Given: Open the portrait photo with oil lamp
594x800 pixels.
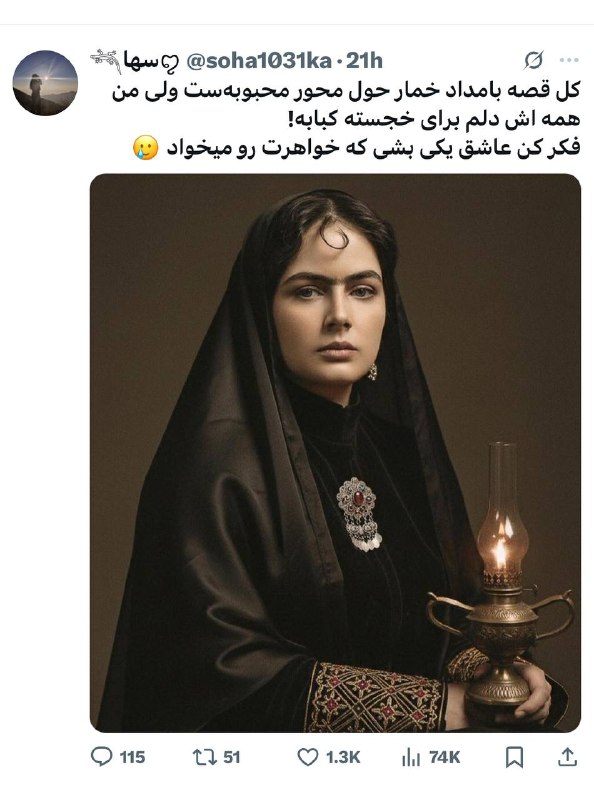Looking at the screenshot, I should pyautogui.click(x=335, y=453).
